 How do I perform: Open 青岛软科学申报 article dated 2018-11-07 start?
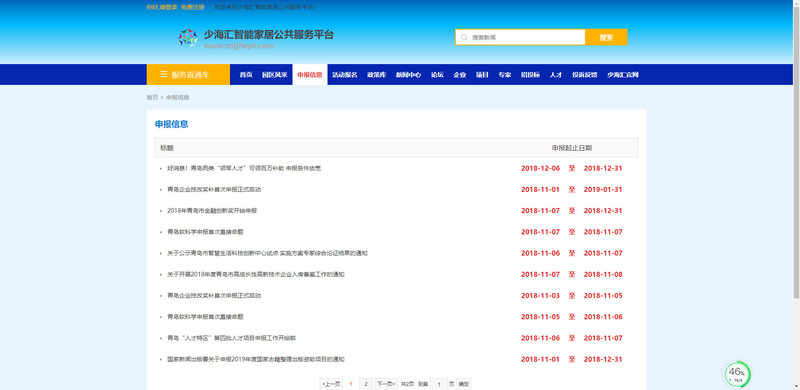(x=205, y=232)
